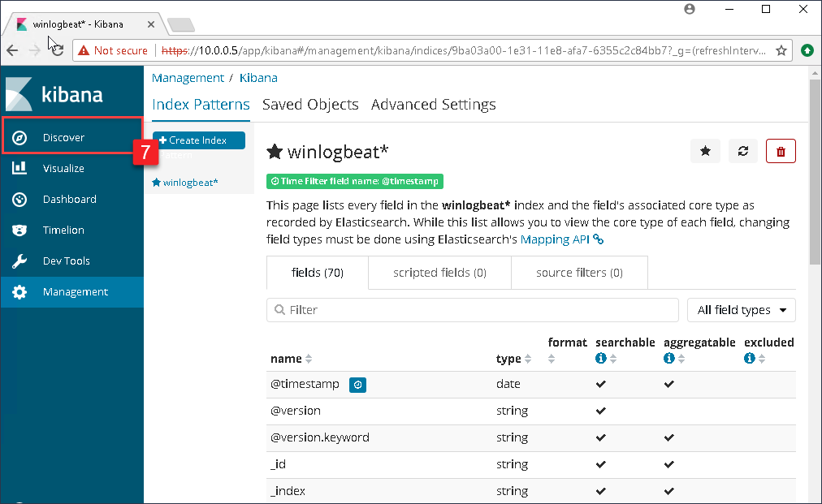
Task: Click the browser address bar URL
Action: pos(464,50)
